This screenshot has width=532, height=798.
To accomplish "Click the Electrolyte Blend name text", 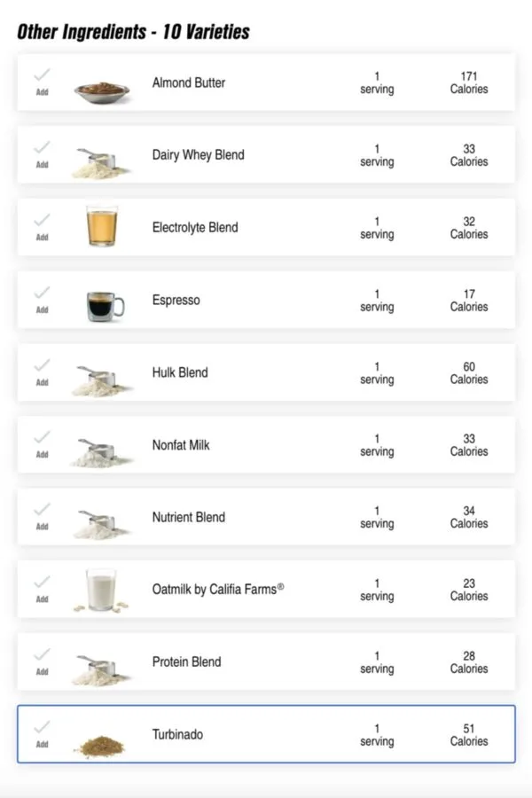I will pos(194,227).
